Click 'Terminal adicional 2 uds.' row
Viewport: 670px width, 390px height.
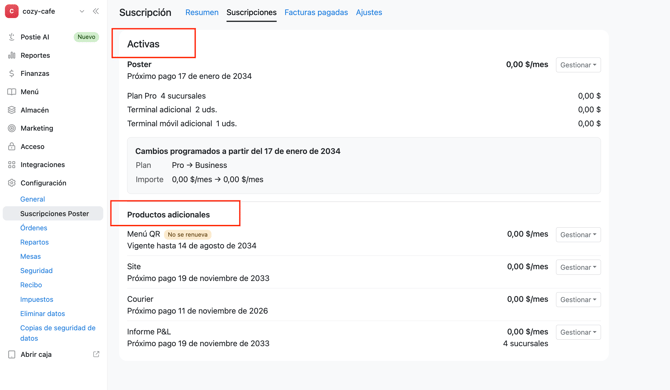(x=364, y=110)
